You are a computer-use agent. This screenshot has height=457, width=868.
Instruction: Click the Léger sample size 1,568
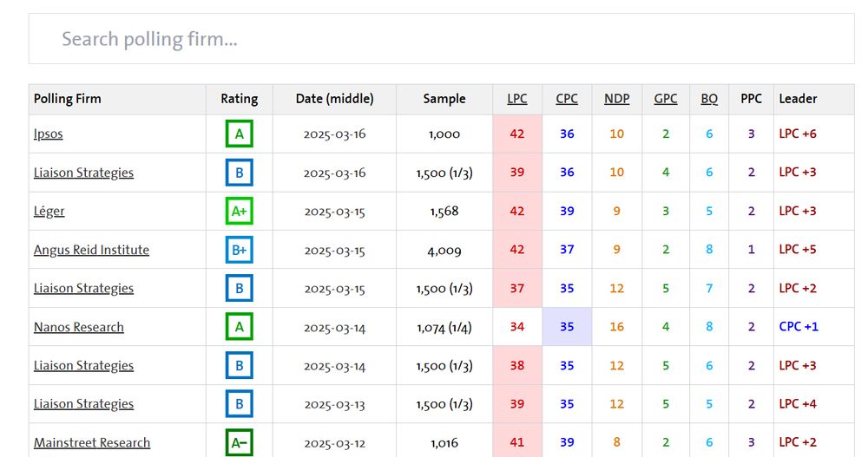click(x=444, y=212)
